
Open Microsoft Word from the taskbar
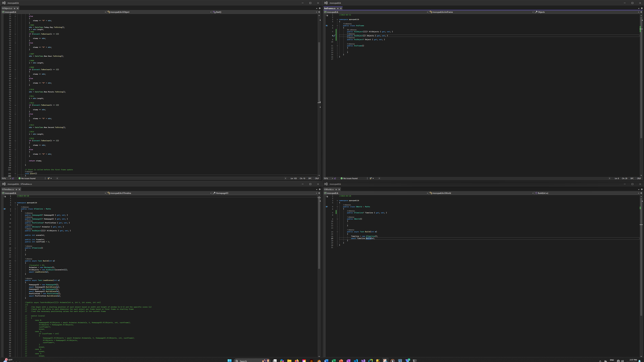[326, 360]
